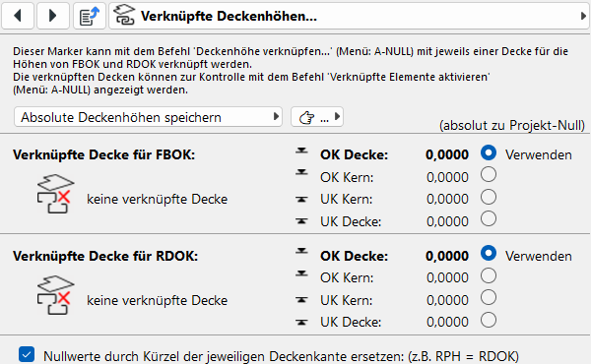Click UK Decke level icon in RDOK section
The width and height of the screenshot is (591, 364).
301,323
